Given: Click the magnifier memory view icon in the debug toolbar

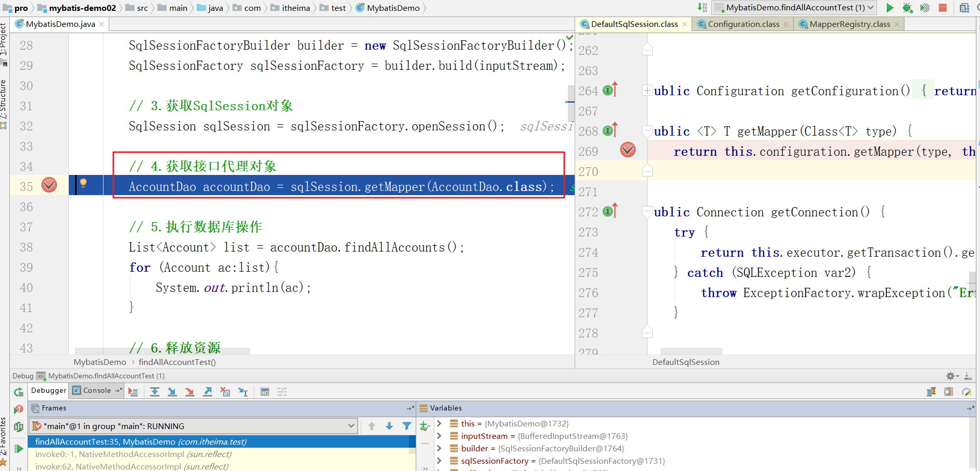Looking at the screenshot, I should coord(948,392).
